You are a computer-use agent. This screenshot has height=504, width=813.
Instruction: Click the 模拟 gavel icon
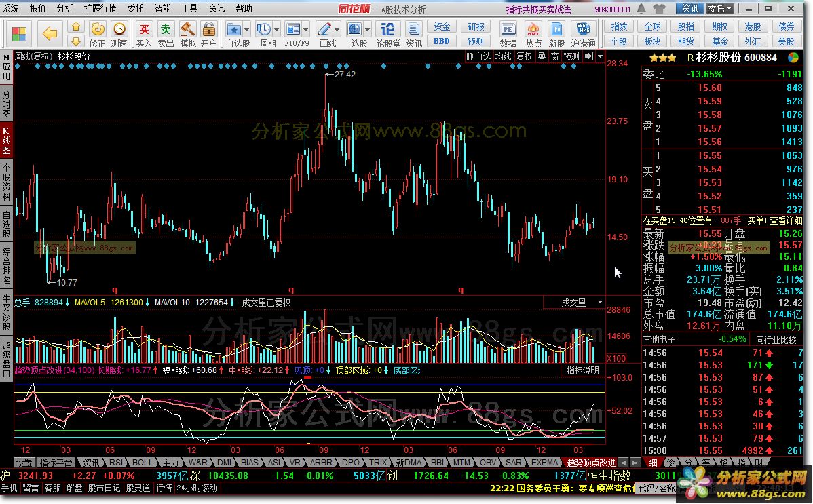pos(188,29)
